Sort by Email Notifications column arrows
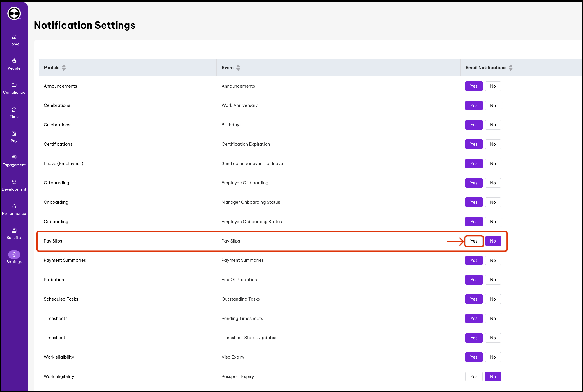583x392 pixels. [x=511, y=68]
